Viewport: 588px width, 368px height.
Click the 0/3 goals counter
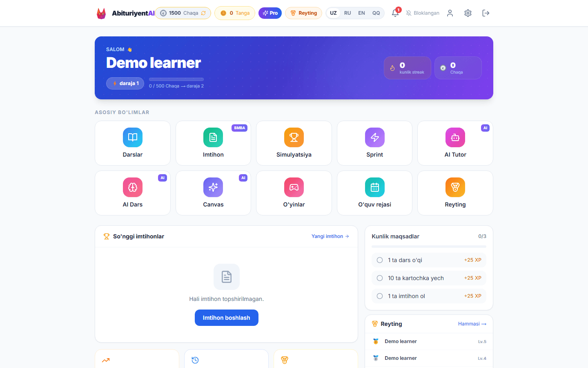tap(482, 236)
